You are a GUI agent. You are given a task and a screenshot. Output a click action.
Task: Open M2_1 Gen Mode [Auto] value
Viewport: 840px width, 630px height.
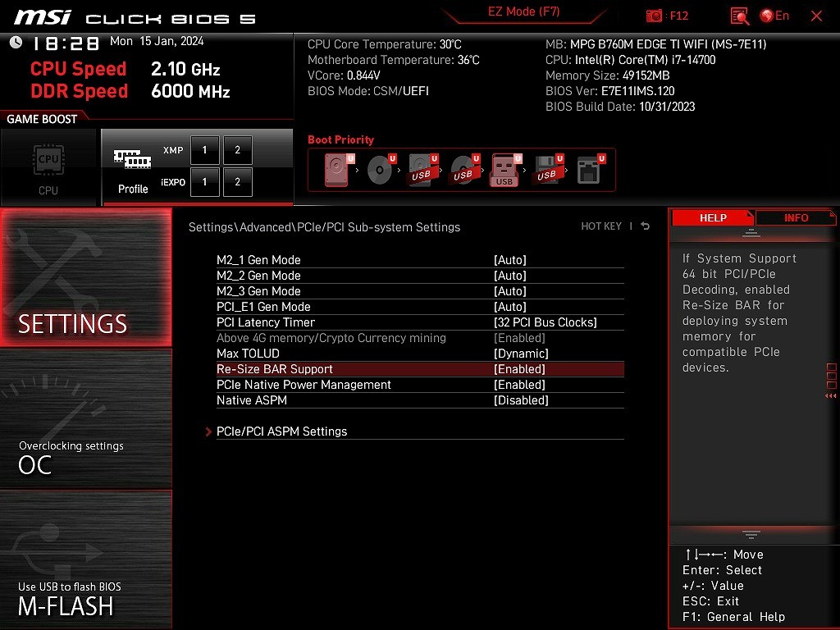[x=509, y=260]
